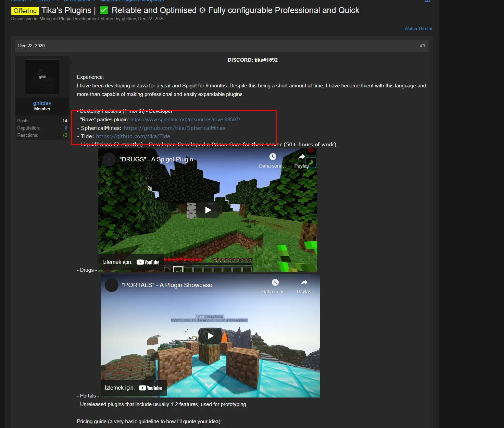
Task: Open post permalink #1
Action: point(422,46)
